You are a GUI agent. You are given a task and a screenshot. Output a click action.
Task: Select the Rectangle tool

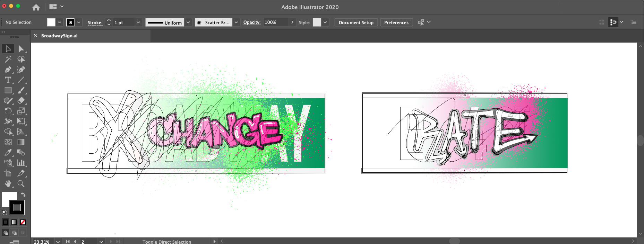tap(8, 90)
